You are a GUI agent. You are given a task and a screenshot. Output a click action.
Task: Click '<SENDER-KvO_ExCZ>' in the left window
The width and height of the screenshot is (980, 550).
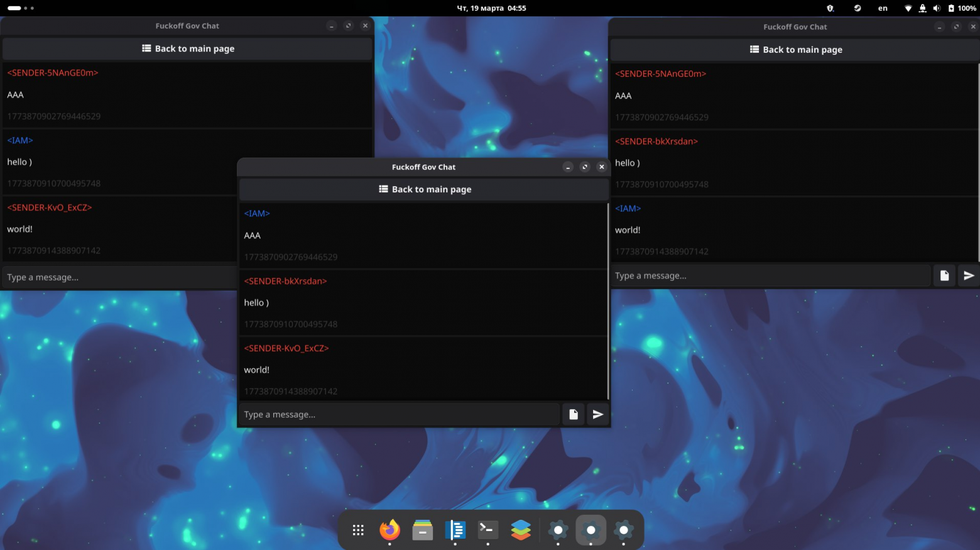[50, 207]
